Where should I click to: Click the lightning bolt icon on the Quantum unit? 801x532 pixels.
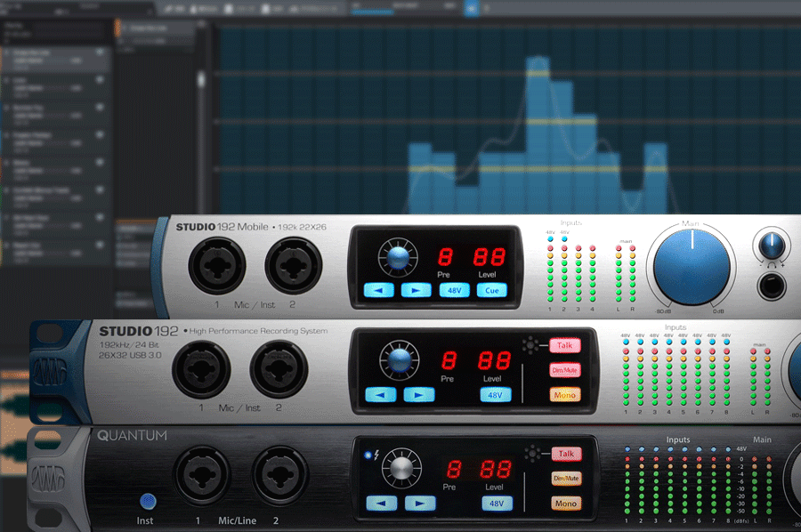pyautogui.click(x=376, y=455)
